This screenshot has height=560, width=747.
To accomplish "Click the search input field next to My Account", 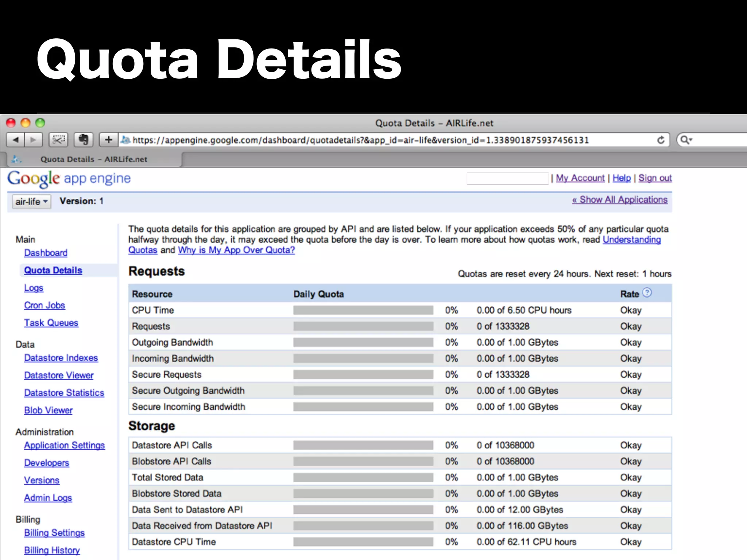I will click(507, 179).
